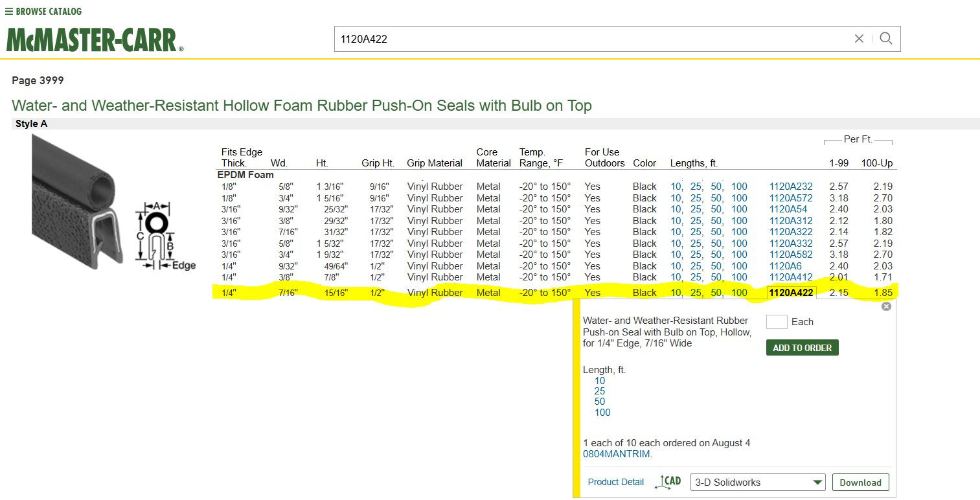The width and height of the screenshot is (980, 500).
Task: Click the seal dimension diagram with Edge label
Action: (x=165, y=236)
